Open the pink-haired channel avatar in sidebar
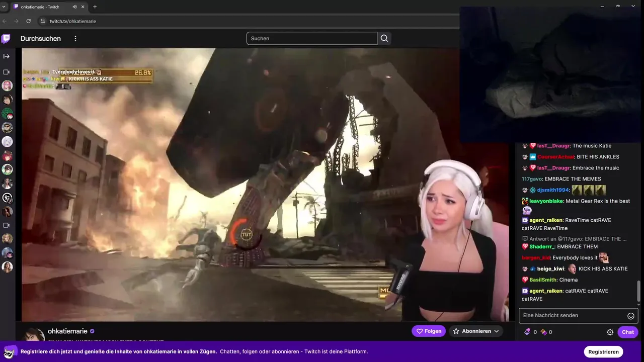Image resolution: width=644 pixels, height=362 pixels. coord(7,85)
